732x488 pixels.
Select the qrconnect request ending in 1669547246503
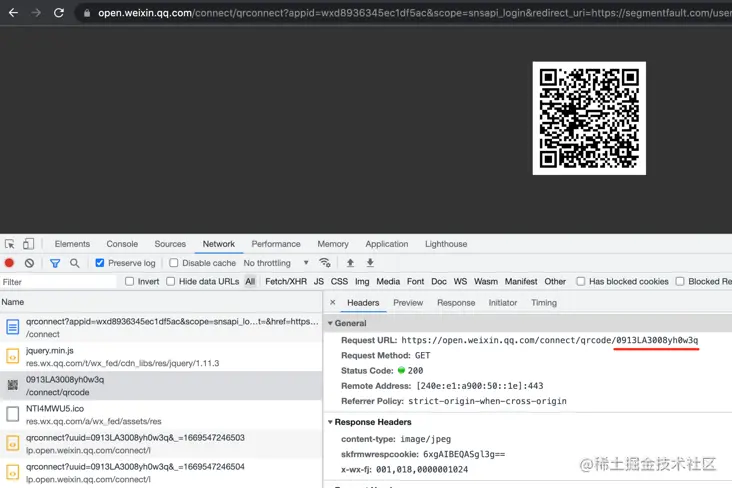(x=161, y=444)
